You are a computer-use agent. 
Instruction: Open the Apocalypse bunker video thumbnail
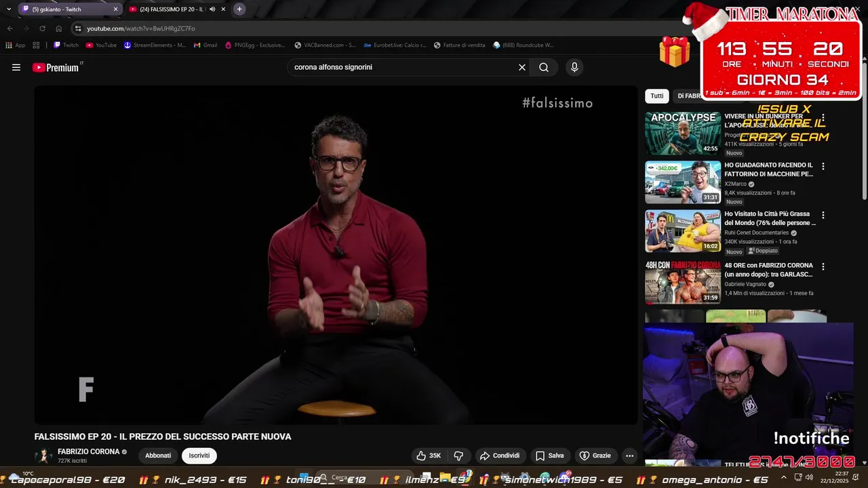coord(683,134)
